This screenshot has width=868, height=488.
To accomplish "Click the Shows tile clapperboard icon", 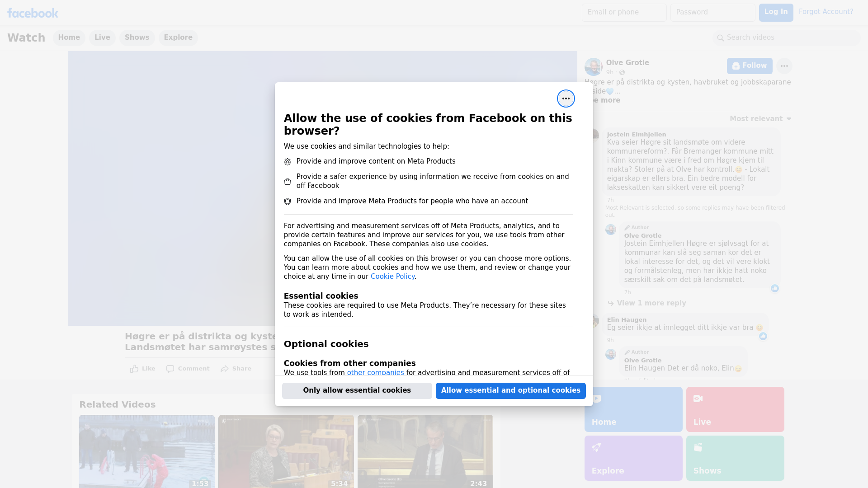I will 698,447.
